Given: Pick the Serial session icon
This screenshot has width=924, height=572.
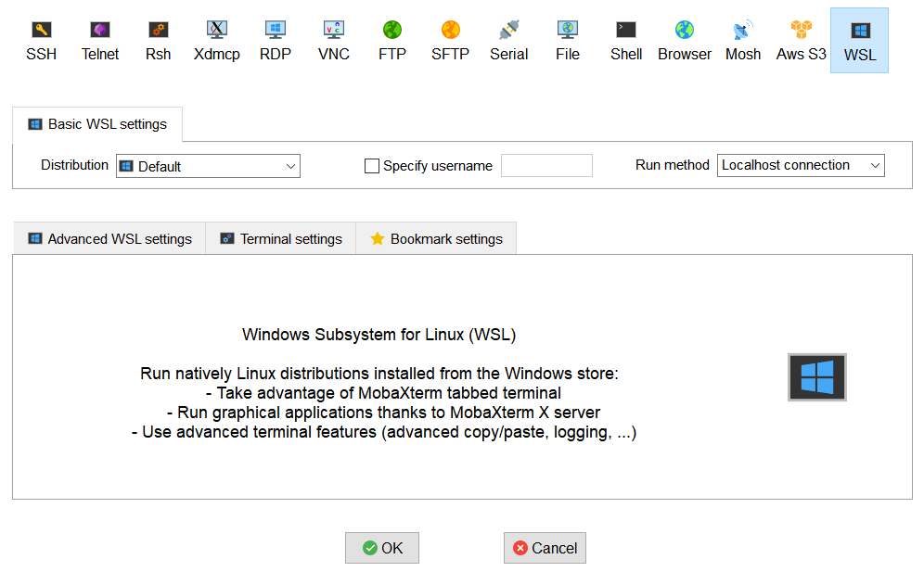Looking at the screenshot, I should pyautogui.click(x=508, y=40).
